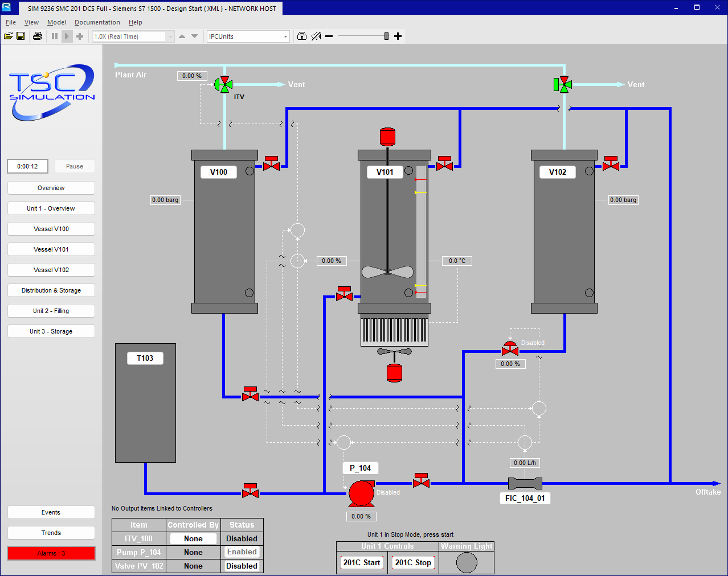Viewport: 728px width, 576px height.
Task: Click the red valve on V100 top outlet
Action: click(272, 163)
